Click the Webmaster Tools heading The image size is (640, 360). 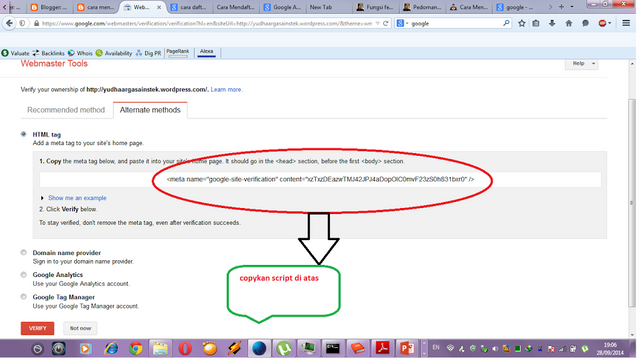pos(54,64)
